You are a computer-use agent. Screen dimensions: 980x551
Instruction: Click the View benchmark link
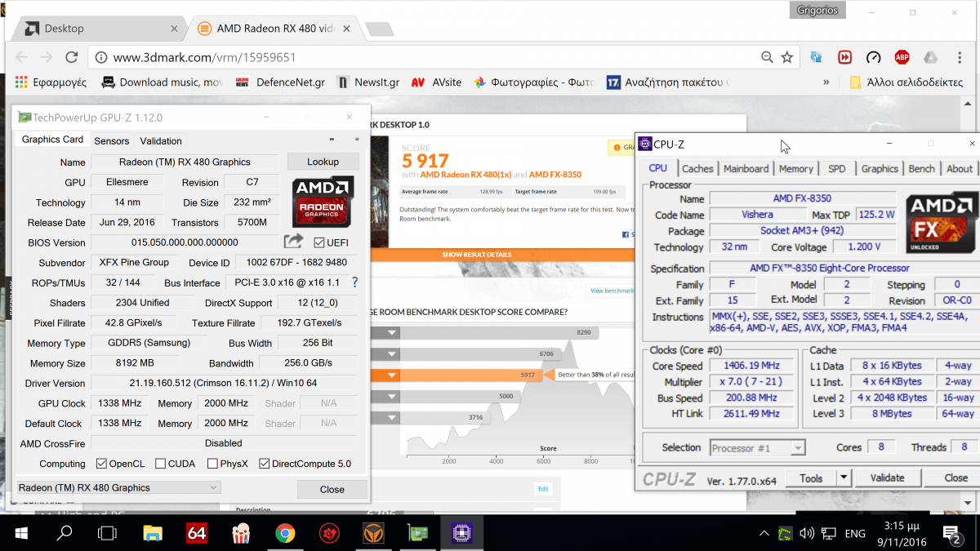pyautogui.click(x=612, y=291)
